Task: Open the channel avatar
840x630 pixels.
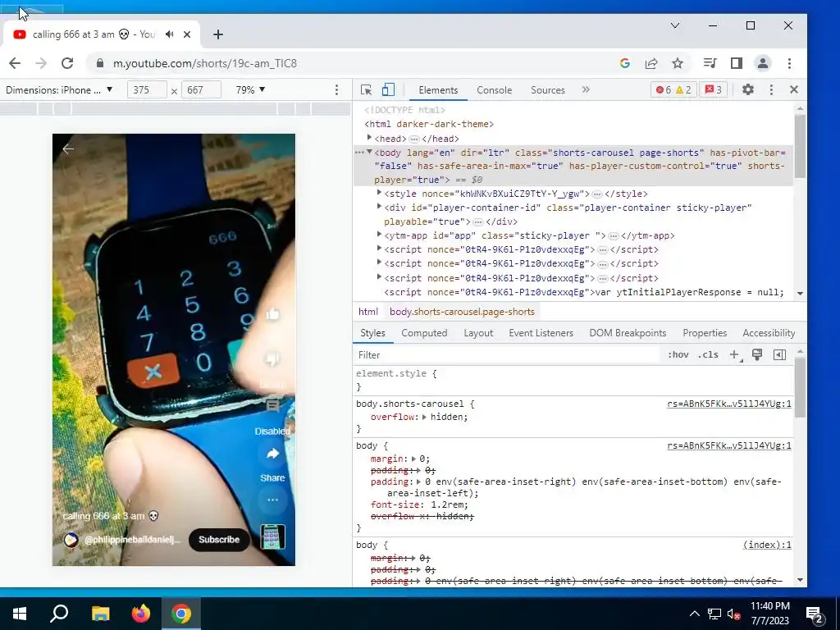Action: (71, 540)
